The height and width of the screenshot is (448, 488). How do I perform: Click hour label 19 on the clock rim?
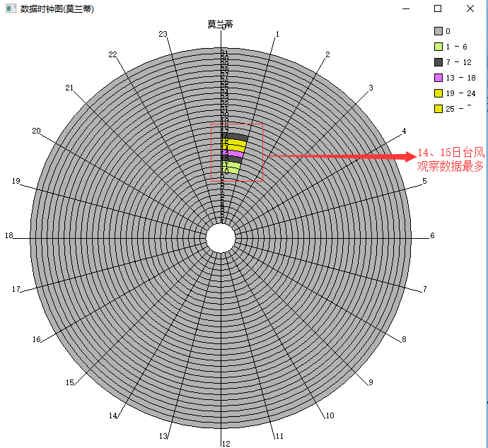point(16,181)
